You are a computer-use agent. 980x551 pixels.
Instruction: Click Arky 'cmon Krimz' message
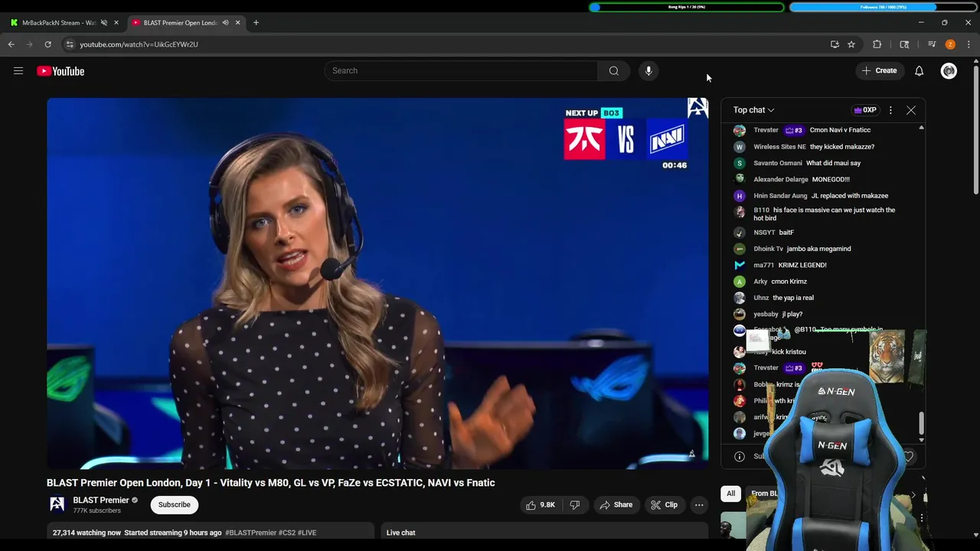789,282
